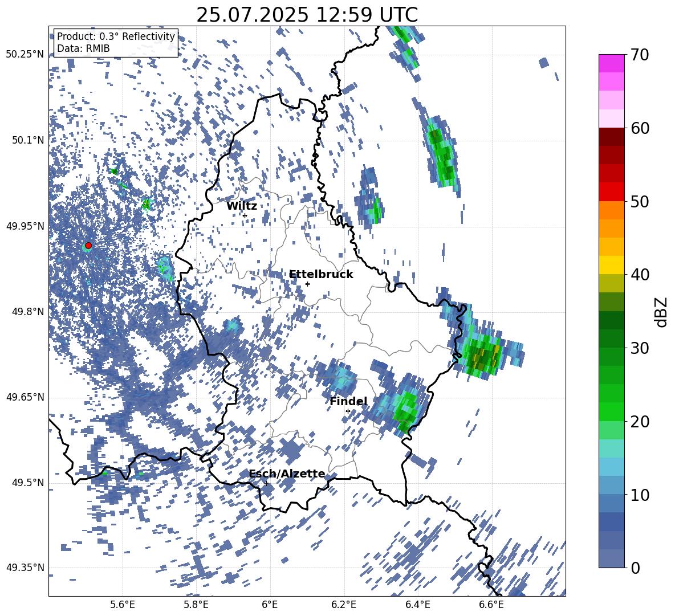Click the colorbar value 30

(640, 348)
